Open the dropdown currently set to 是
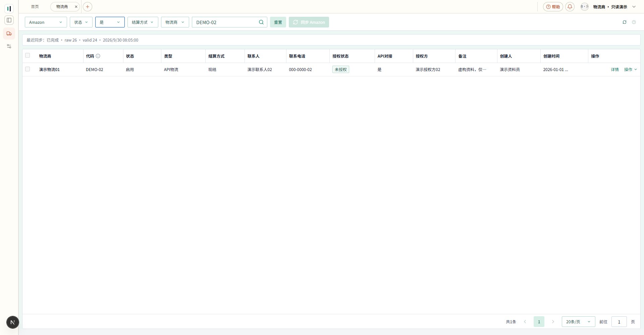The image size is (644, 335). tap(110, 22)
